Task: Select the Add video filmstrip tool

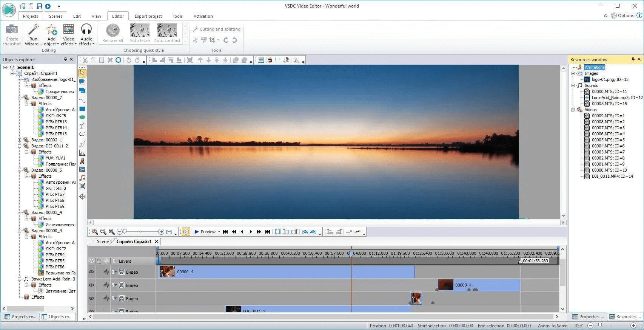Action: 82,186
